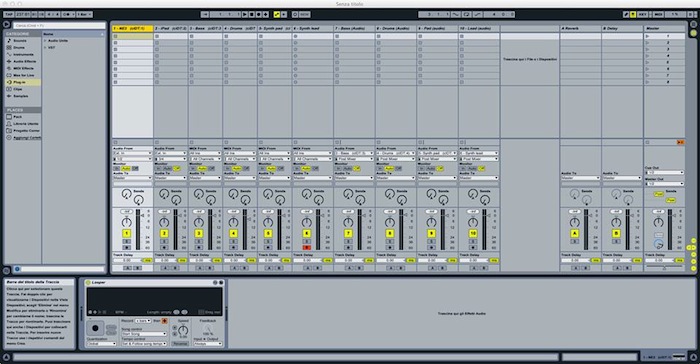The width and height of the screenshot is (700, 364).
Task: Start playback with the transport Play button
Action: (245, 14)
